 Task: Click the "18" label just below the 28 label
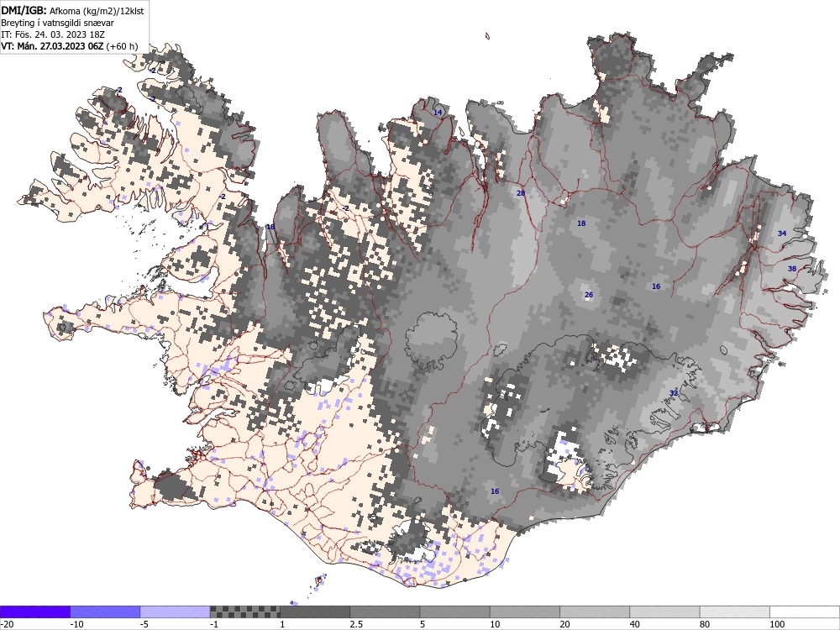[581, 223]
